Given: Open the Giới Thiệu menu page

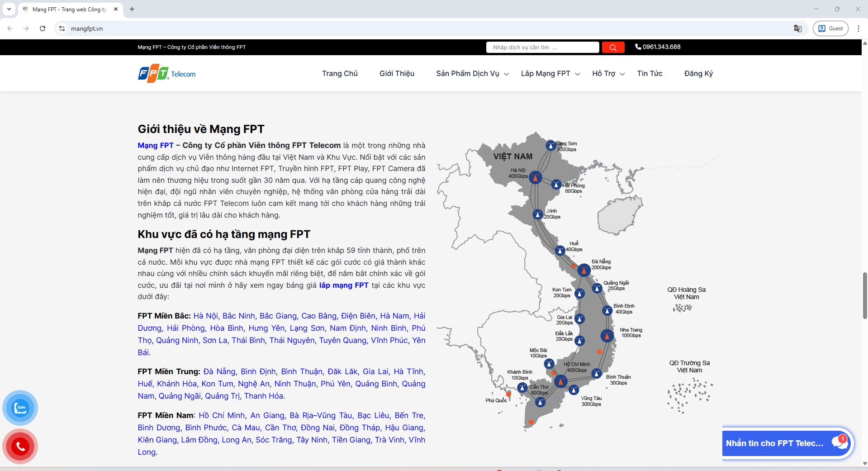Looking at the screenshot, I should (x=397, y=74).
